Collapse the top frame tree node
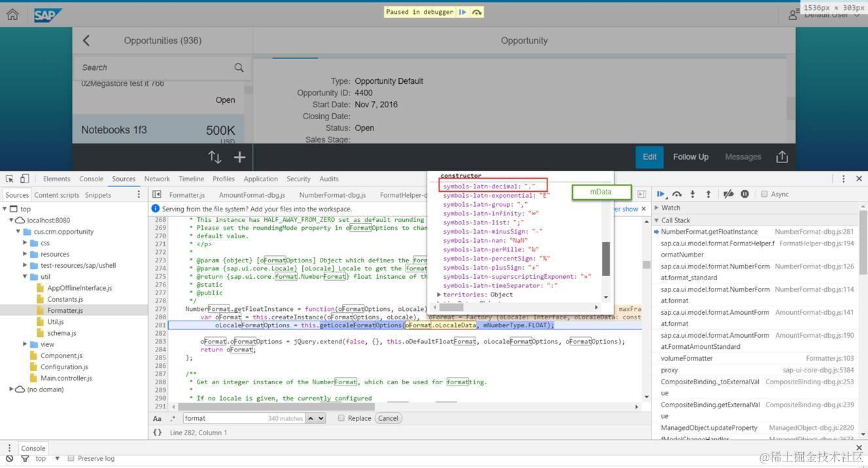The width and height of the screenshot is (868, 468). [5, 209]
